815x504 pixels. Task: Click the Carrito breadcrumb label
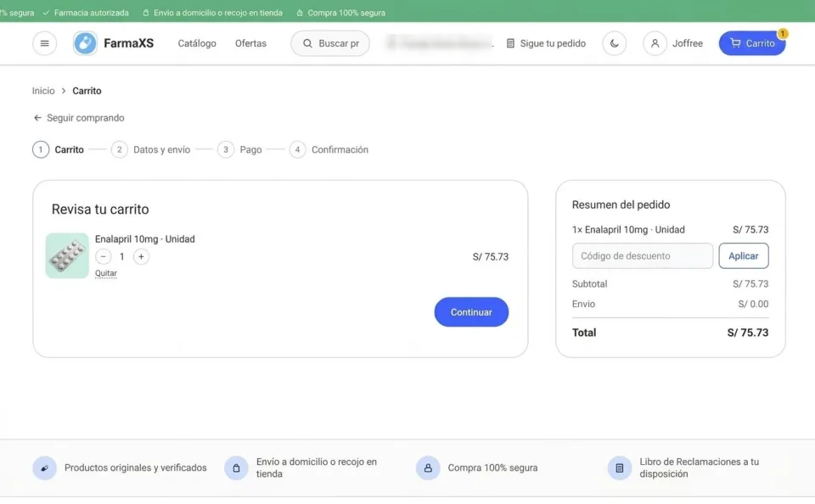(87, 91)
